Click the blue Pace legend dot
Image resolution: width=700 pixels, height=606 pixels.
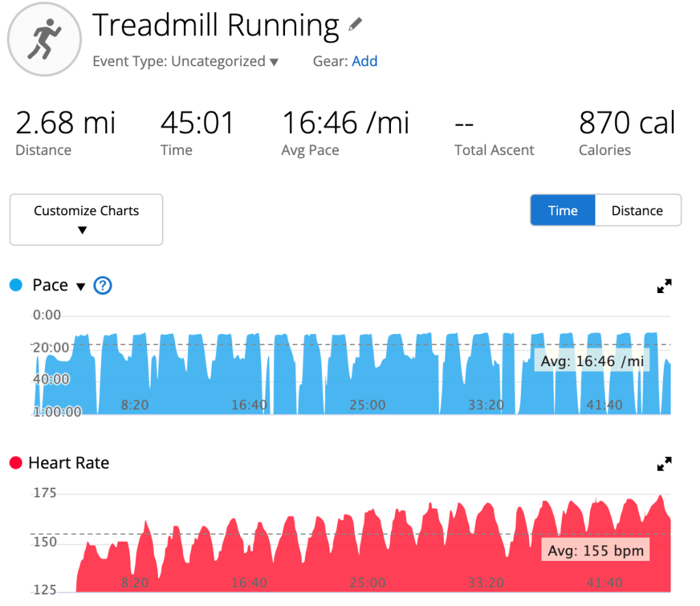click(x=16, y=286)
